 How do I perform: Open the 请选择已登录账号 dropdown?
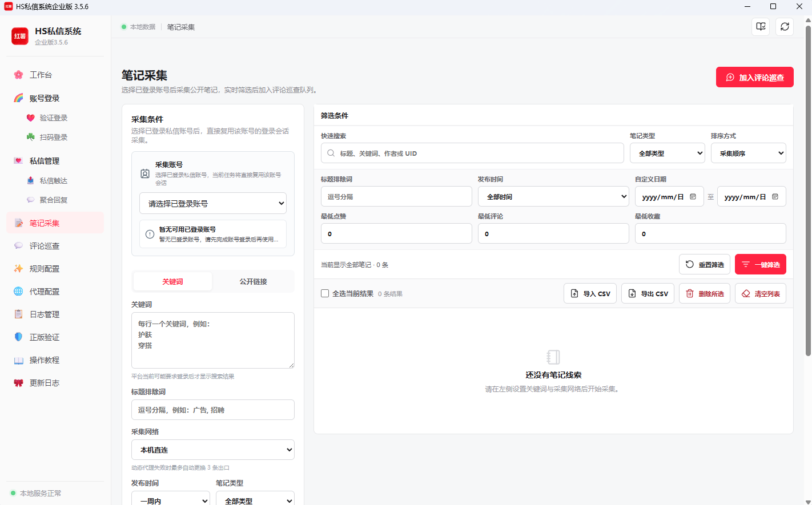coord(213,203)
